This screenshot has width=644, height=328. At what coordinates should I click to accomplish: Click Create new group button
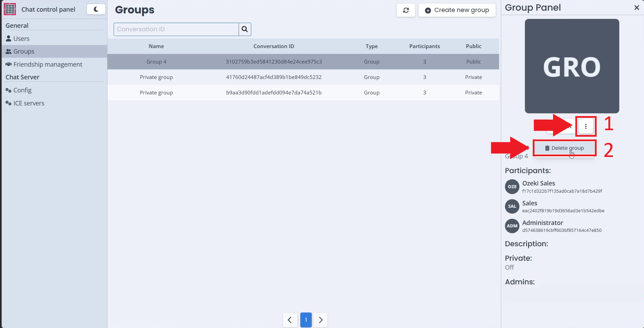point(457,10)
